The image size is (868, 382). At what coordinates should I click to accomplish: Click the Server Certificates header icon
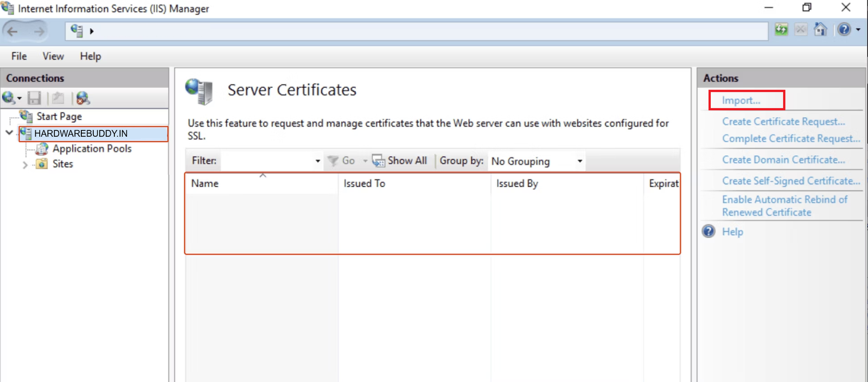199,91
